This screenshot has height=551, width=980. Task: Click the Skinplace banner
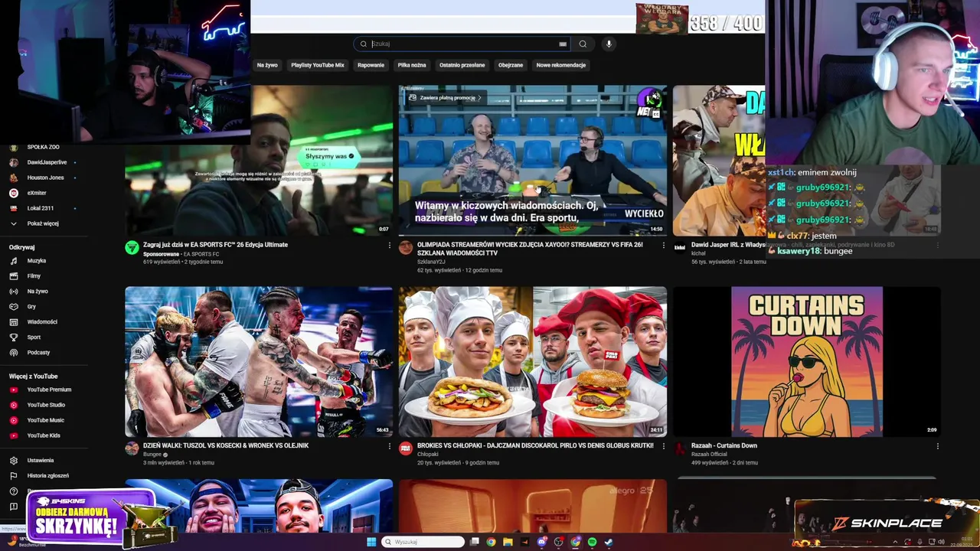(887, 523)
